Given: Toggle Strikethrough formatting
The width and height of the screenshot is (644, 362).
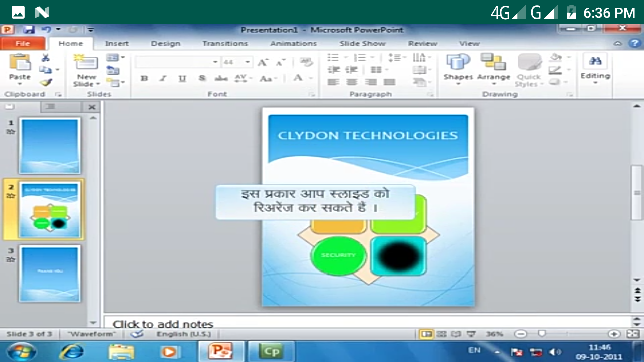Looking at the screenshot, I should coord(221,79).
